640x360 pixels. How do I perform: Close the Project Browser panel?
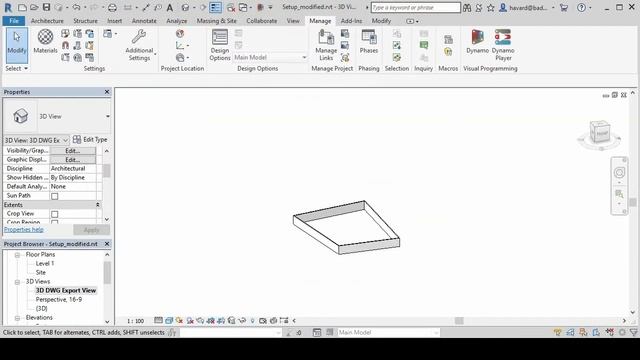(107, 244)
